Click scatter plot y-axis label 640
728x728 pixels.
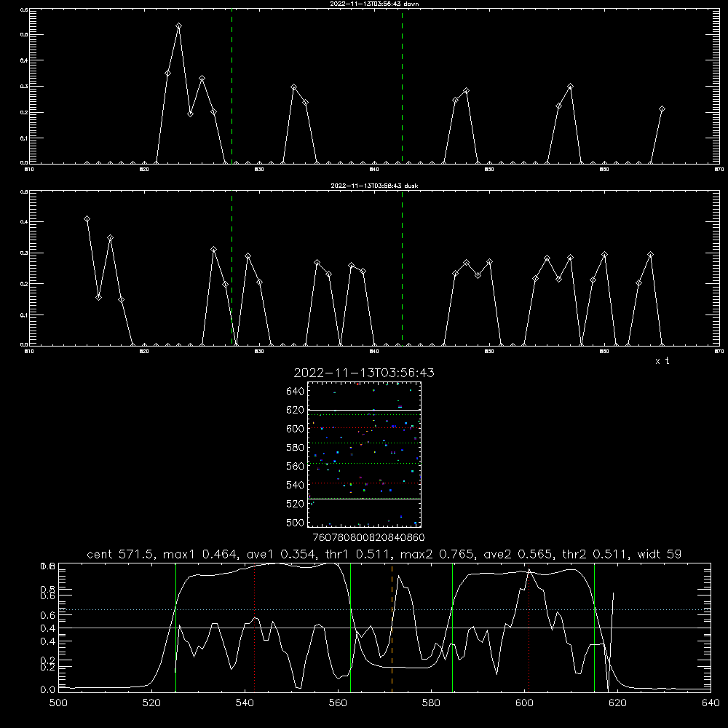[x=296, y=392]
